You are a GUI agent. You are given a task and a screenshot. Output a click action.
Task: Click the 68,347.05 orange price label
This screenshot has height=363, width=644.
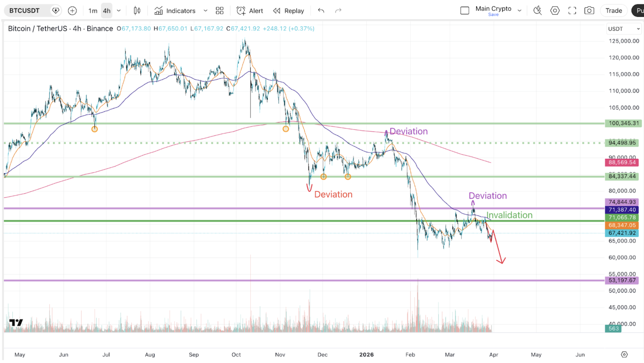pyautogui.click(x=622, y=225)
